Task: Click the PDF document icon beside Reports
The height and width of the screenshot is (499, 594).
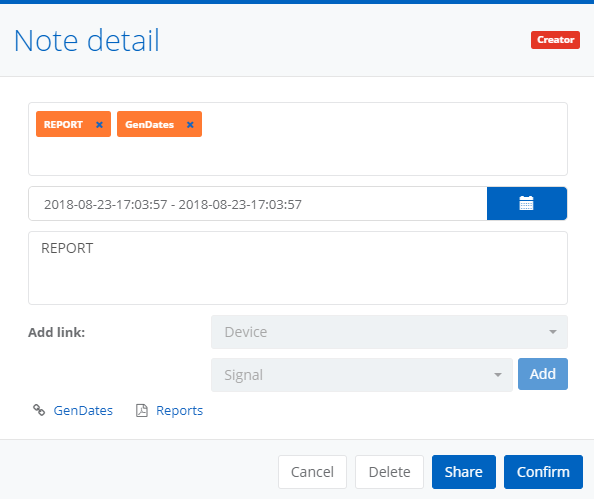Action: [142, 410]
